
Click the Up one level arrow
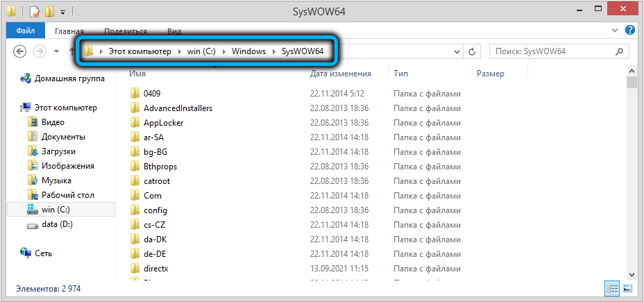pyautogui.click(x=71, y=51)
